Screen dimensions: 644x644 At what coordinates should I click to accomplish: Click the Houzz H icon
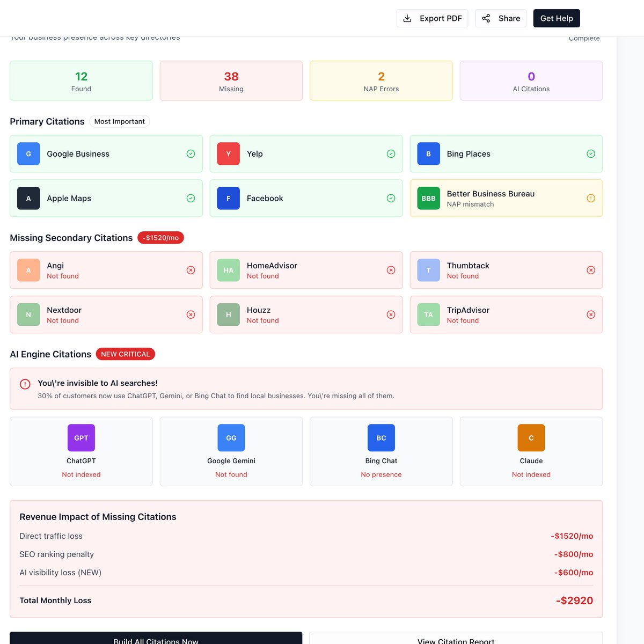pyautogui.click(x=228, y=314)
